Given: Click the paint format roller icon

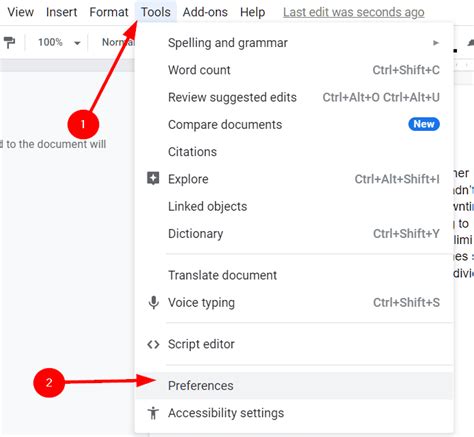Looking at the screenshot, I should [x=9, y=43].
